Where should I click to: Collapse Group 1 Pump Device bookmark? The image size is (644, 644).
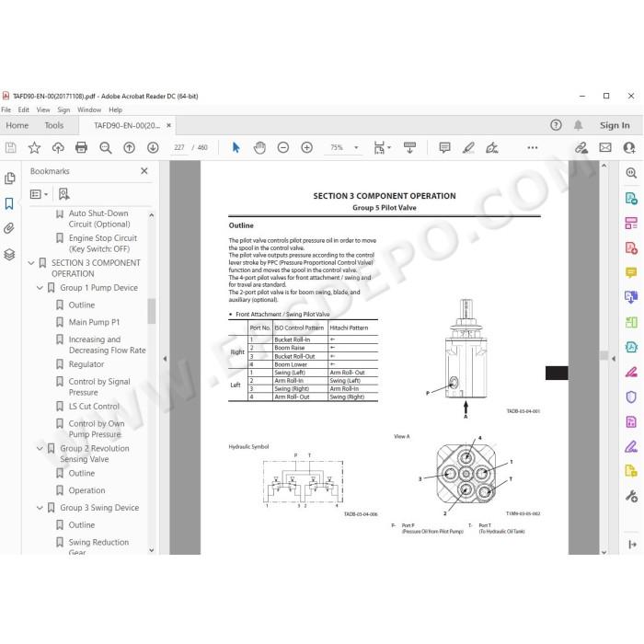[x=40, y=288]
